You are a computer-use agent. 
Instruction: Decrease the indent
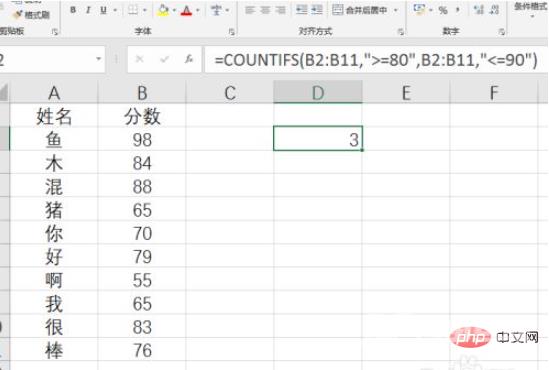[x=301, y=10]
